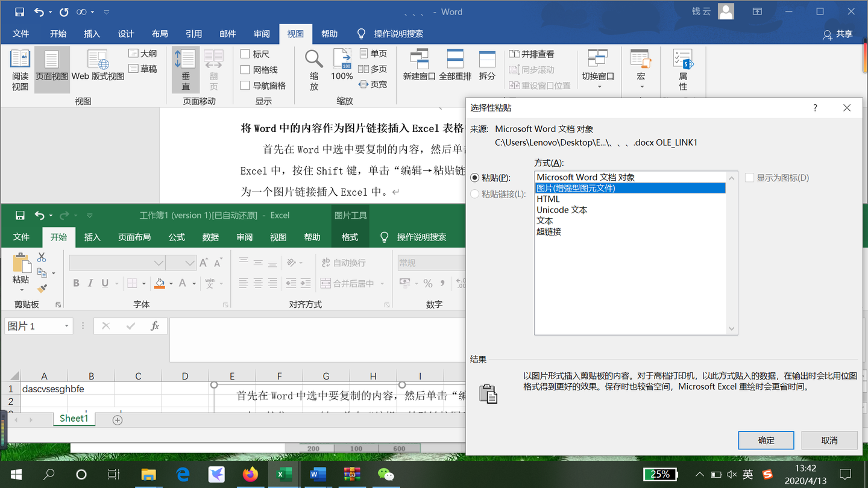Screen dimensions: 868x488
Task: Select single page (单页) zoom
Action: click(373, 54)
